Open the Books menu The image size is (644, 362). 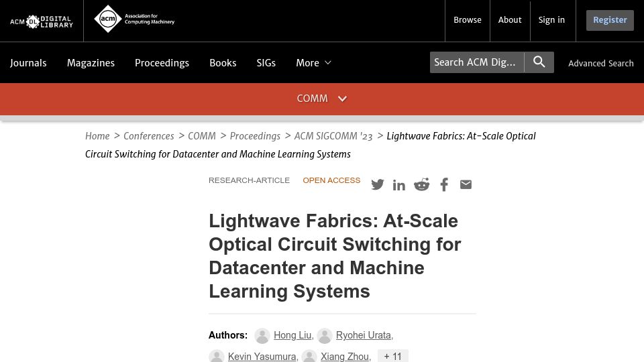coord(223,63)
